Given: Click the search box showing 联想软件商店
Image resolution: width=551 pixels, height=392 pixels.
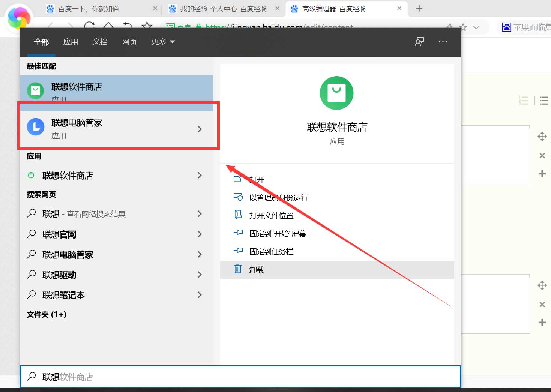Looking at the screenshot, I should [x=240, y=377].
